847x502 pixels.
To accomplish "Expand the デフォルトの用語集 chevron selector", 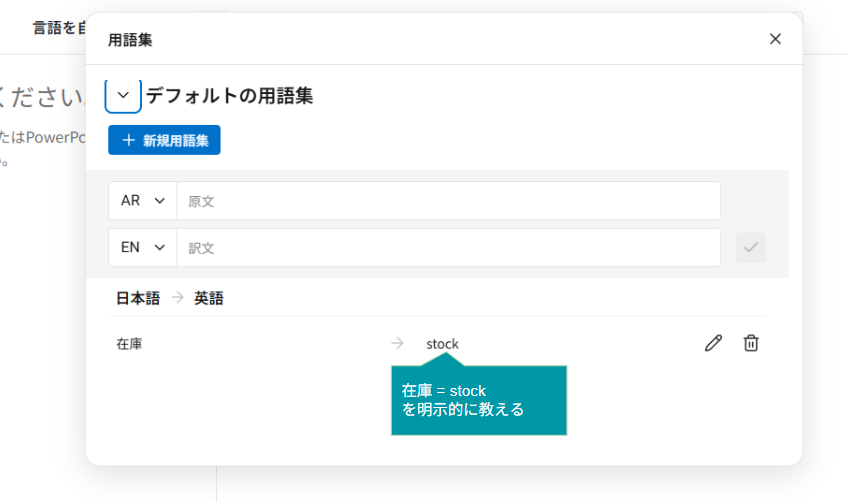I will (x=123, y=96).
